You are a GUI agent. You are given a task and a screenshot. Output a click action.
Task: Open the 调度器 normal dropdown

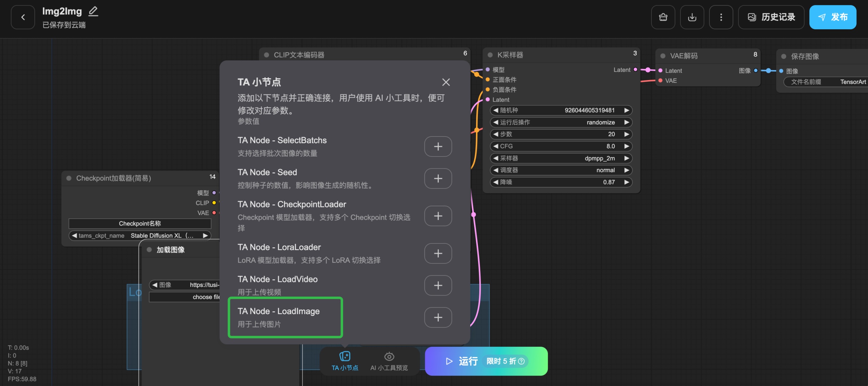click(x=561, y=170)
